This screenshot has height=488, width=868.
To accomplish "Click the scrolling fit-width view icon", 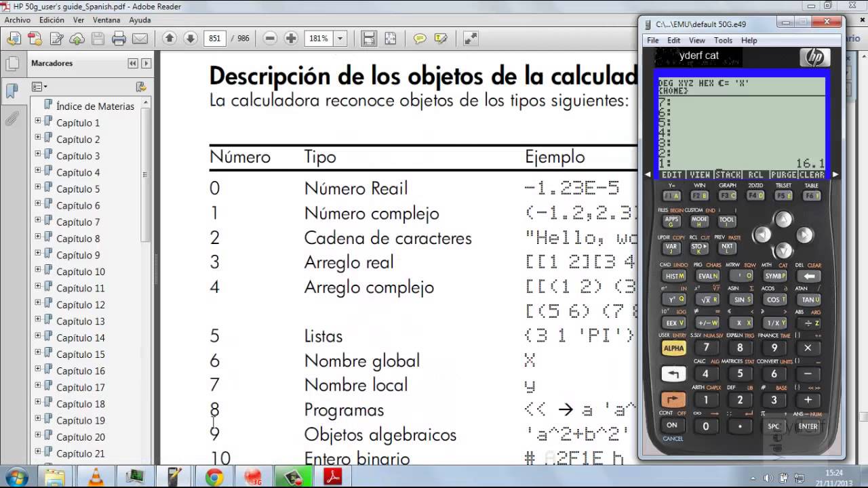I will tap(368, 38).
